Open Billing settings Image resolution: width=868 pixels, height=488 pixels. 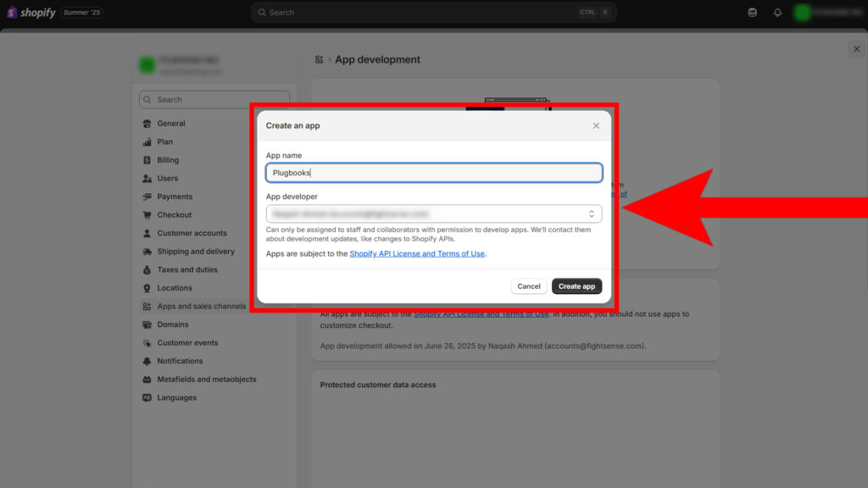[x=168, y=160]
